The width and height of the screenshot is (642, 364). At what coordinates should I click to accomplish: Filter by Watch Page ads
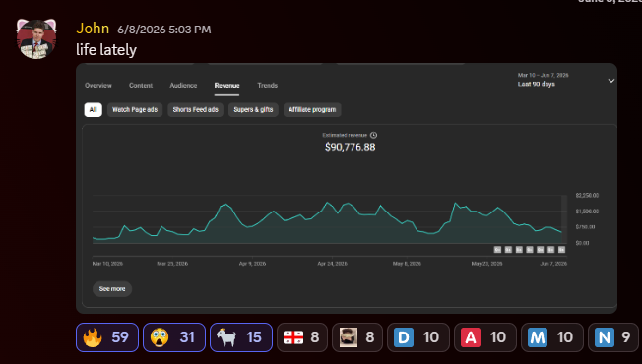point(135,109)
